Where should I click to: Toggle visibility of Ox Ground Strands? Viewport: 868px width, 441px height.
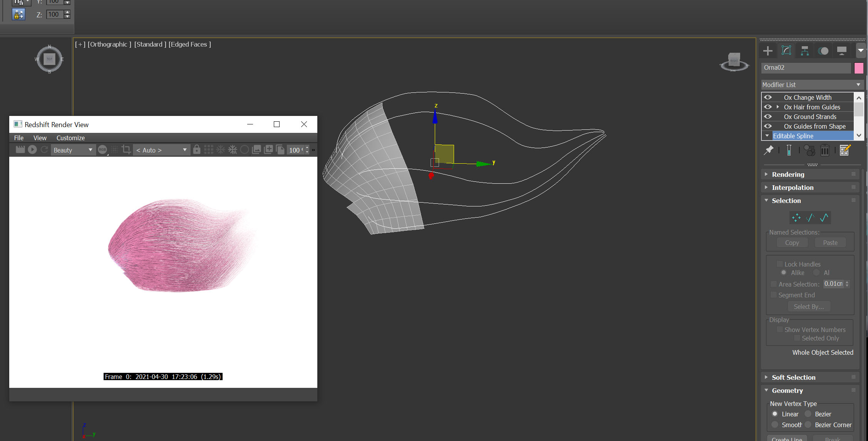tap(768, 117)
